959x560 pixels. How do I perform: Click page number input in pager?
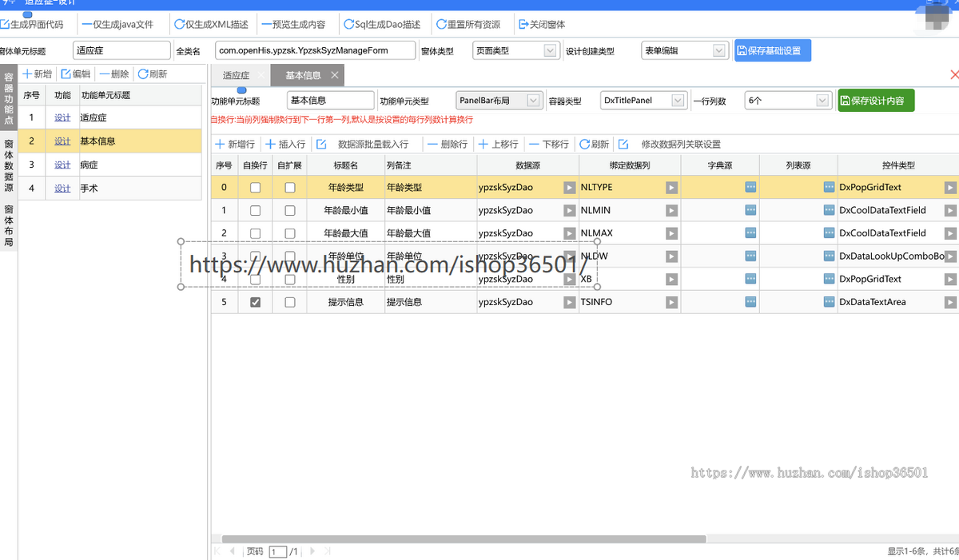click(277, 552)
